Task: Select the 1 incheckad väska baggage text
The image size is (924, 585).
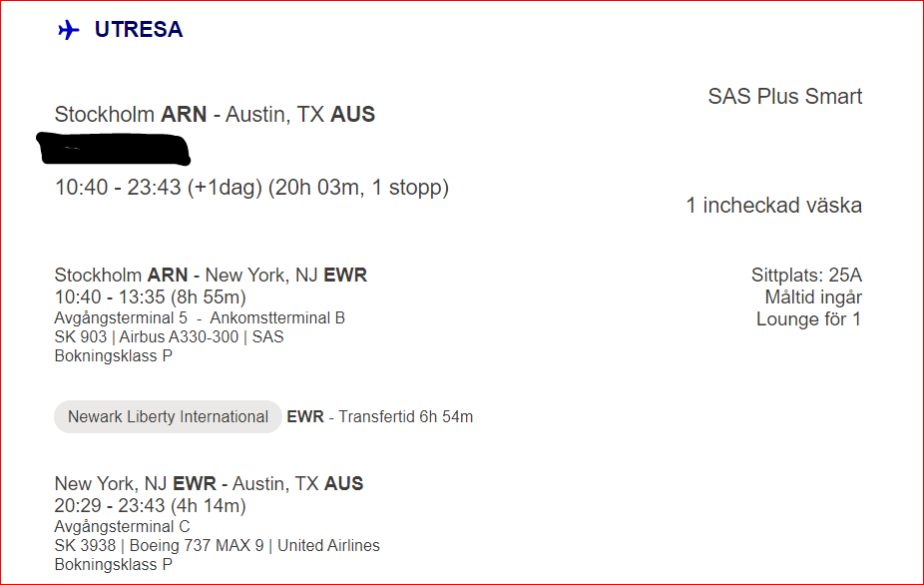Action: [773, 206]
